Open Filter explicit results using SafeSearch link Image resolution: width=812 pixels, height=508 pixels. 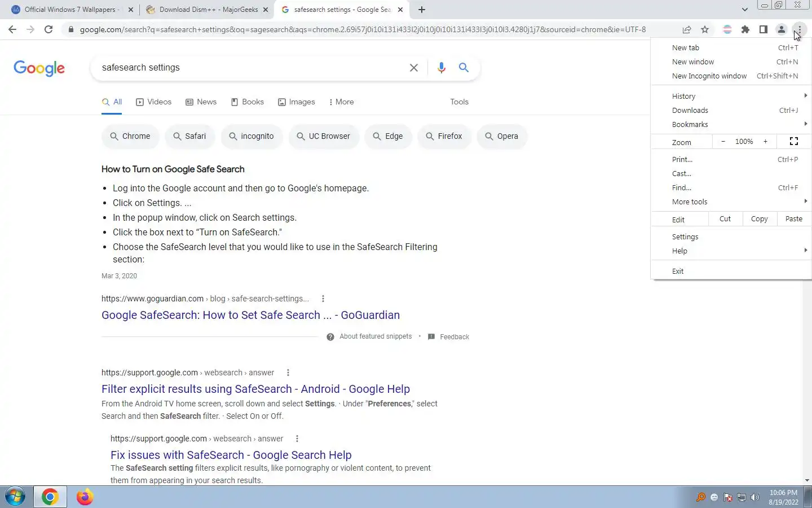255,389
